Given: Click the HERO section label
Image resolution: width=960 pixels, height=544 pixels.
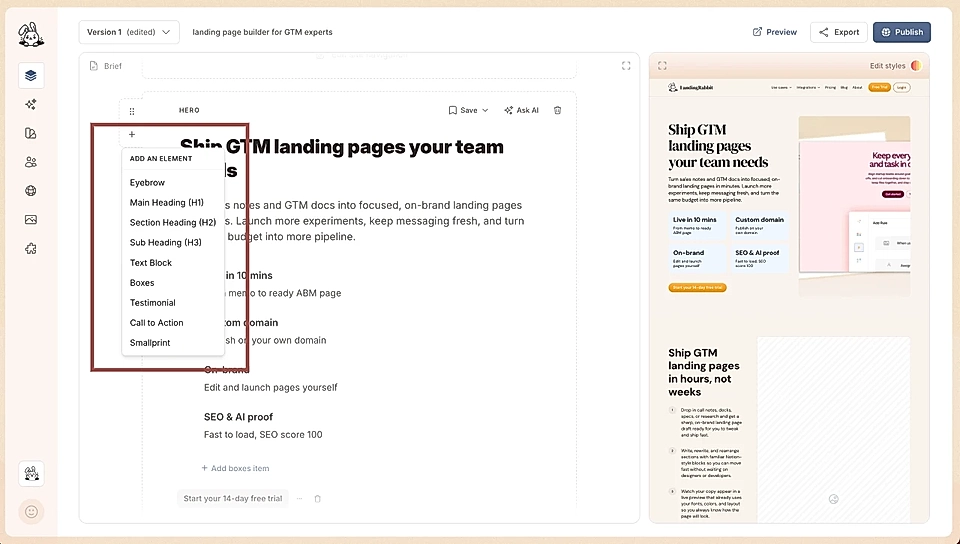Looking at the screenshot, I should [x=189, y=110].
